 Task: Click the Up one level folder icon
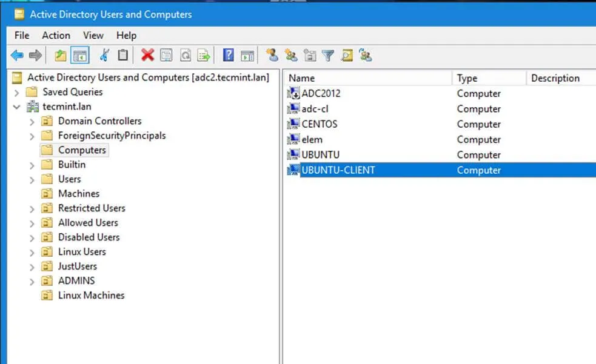tap(60, 56)
